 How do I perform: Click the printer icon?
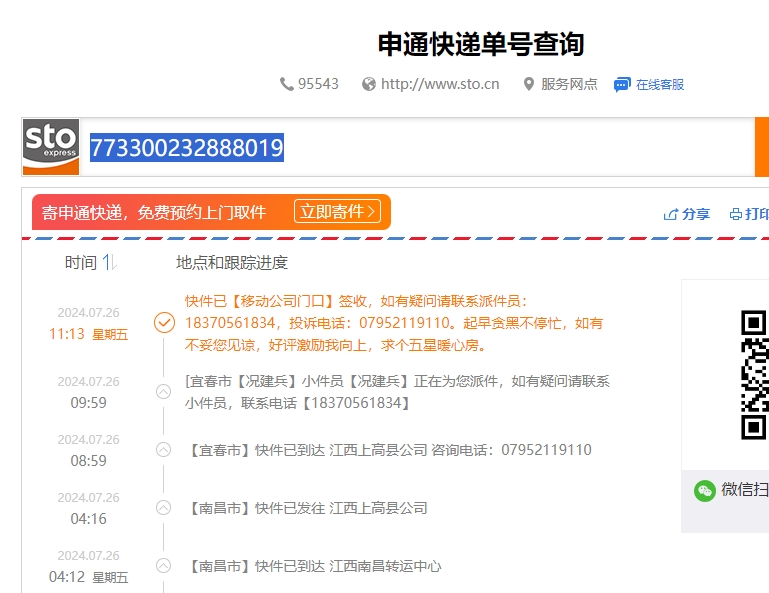736,214
